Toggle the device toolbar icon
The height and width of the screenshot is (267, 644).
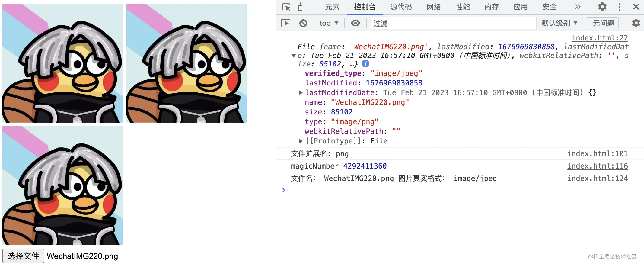coord(302,7)
